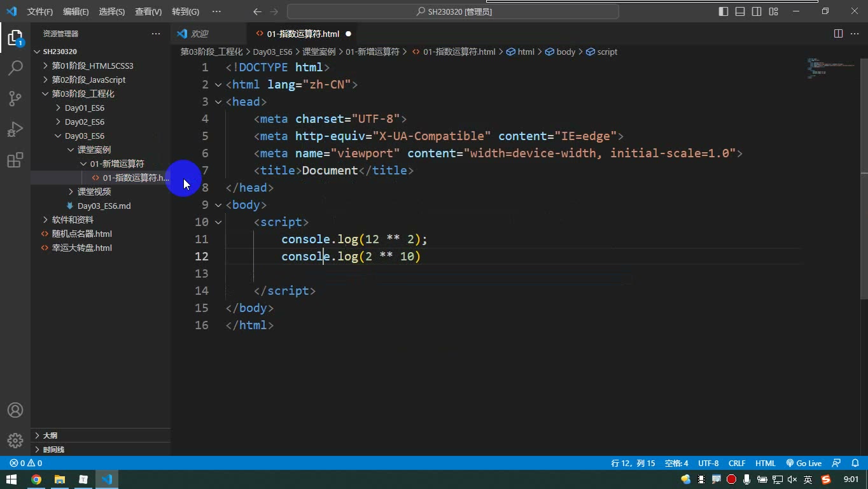
Task: Open Explorer panel views and more actions
Action: [156, 34]
